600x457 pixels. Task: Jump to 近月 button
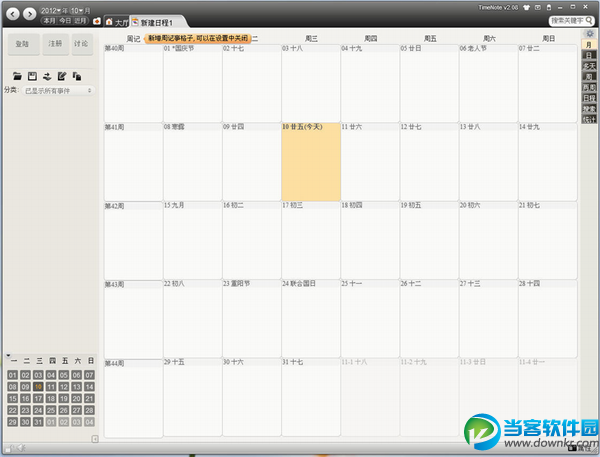click(80, 20)
